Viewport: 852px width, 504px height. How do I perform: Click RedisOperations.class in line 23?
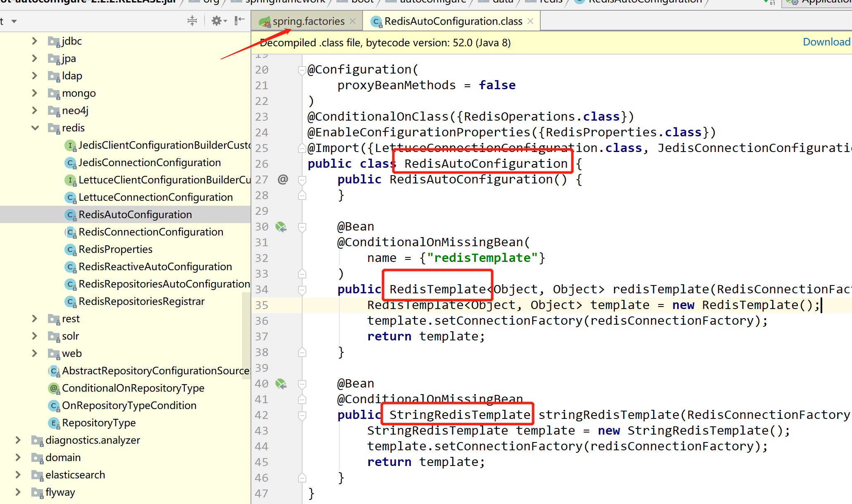[542, 116]
